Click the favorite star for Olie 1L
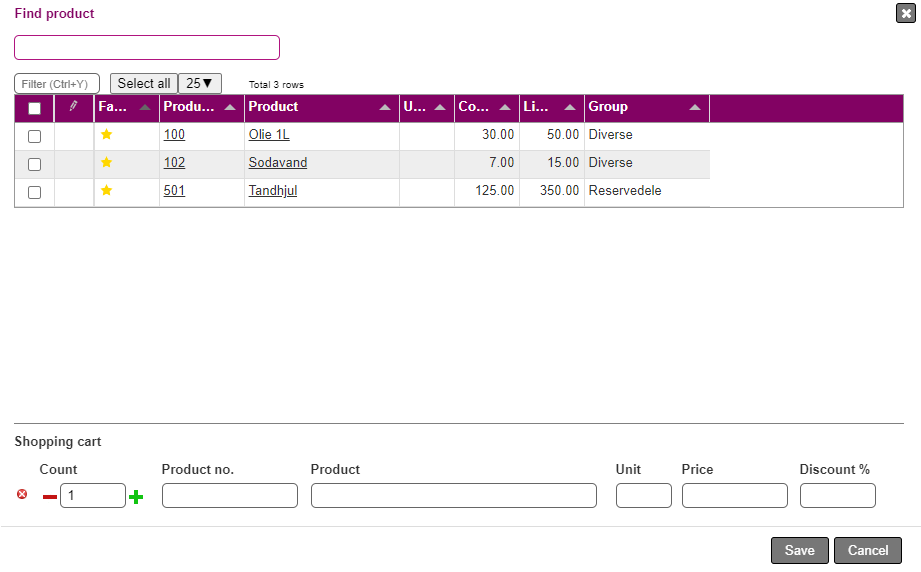Screen dimensions: 921x572 point(107,134)
